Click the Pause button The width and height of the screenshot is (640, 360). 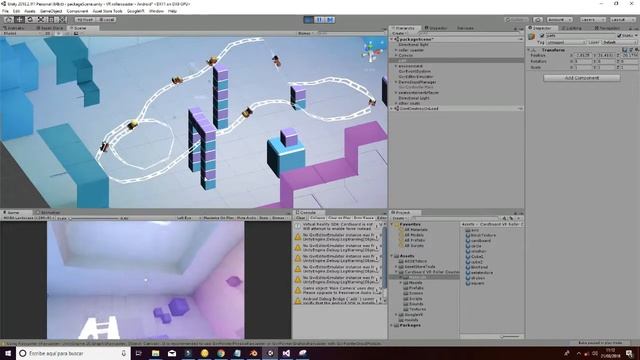320,20
